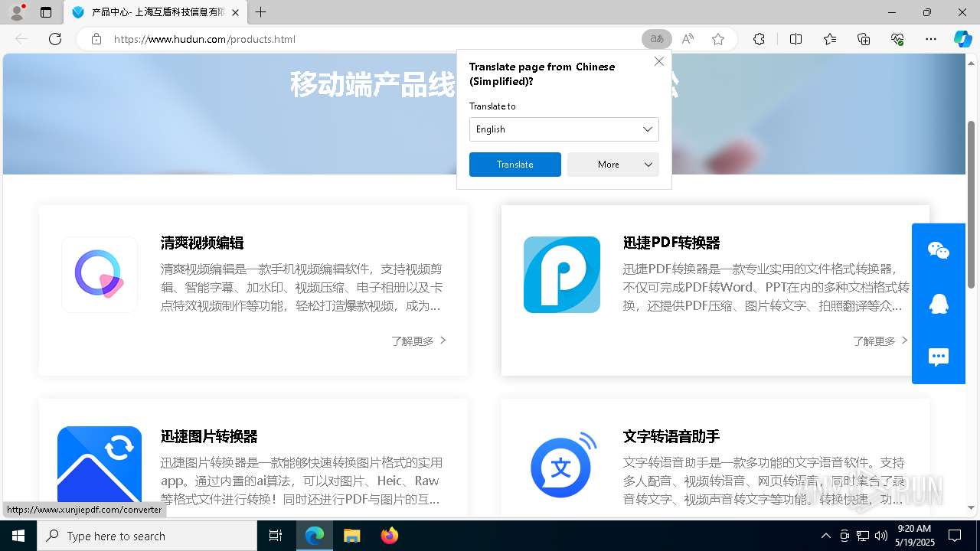Open WeChat contact floating icon
Image resolution: width=980 pixels, height=551 pixels.
[x=939, y=250]
